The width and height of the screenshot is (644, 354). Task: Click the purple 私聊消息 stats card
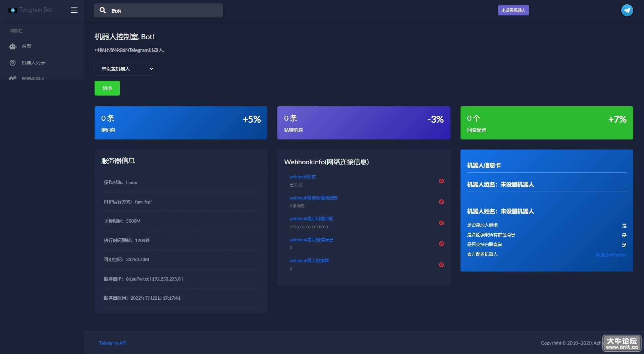[x=364, y=123]
